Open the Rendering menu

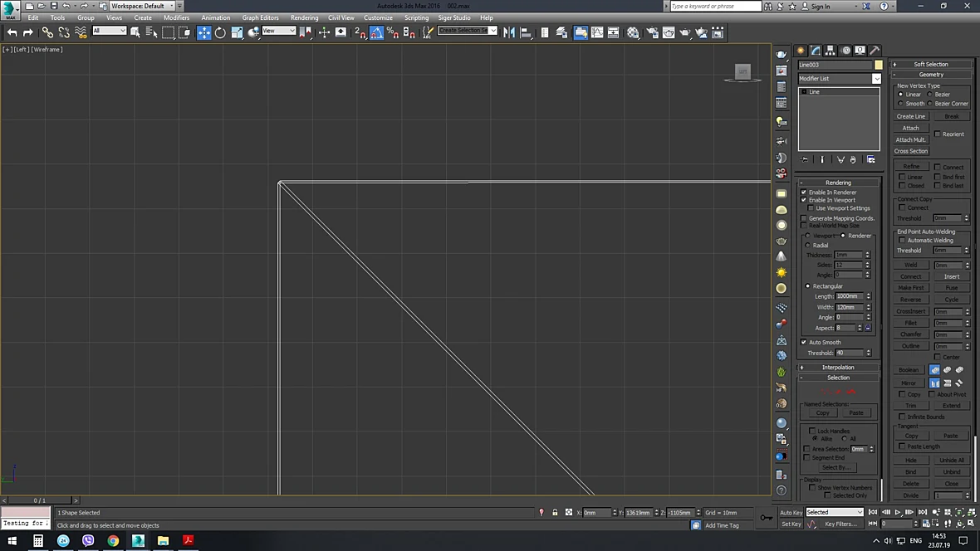tap(304, 17)
